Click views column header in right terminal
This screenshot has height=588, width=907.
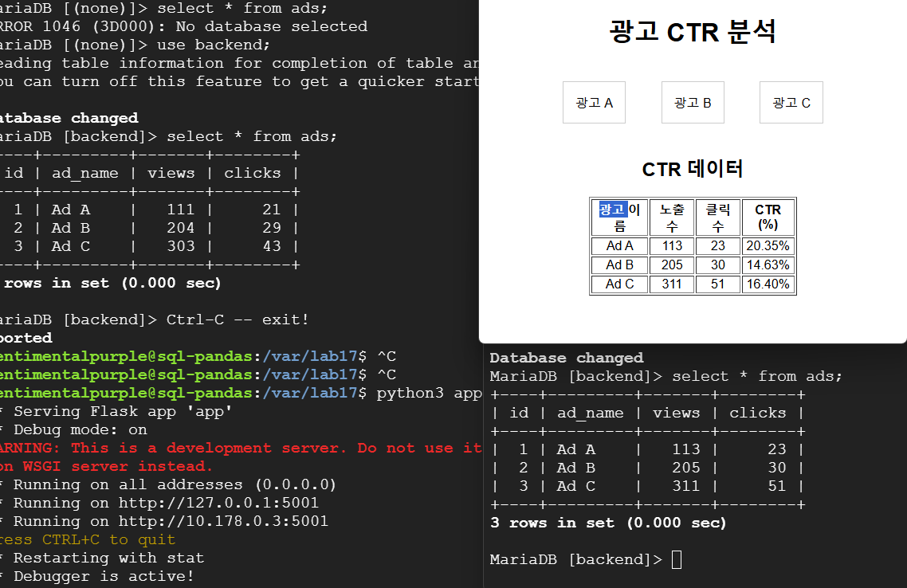(676, 413)
